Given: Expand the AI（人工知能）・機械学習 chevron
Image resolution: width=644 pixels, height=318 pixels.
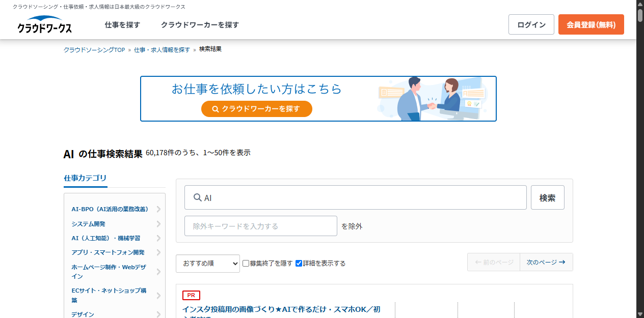Looking at the screenshot, I should (159, 238).
